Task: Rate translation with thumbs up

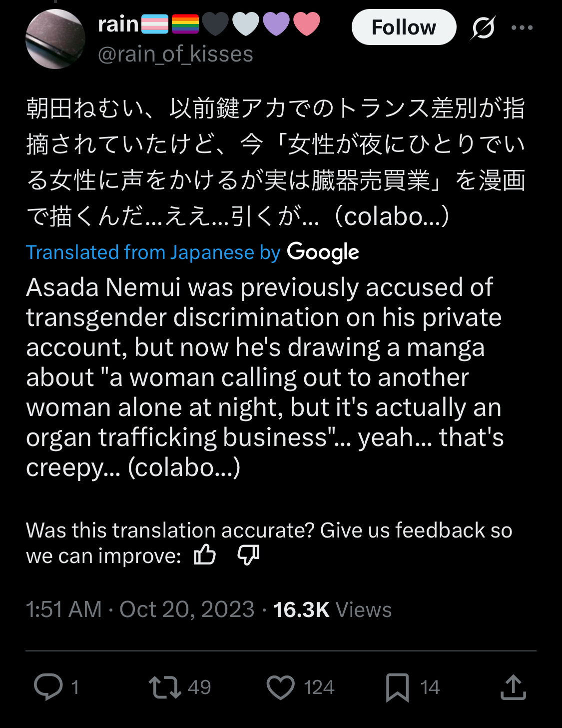Action: pos(205,554)
